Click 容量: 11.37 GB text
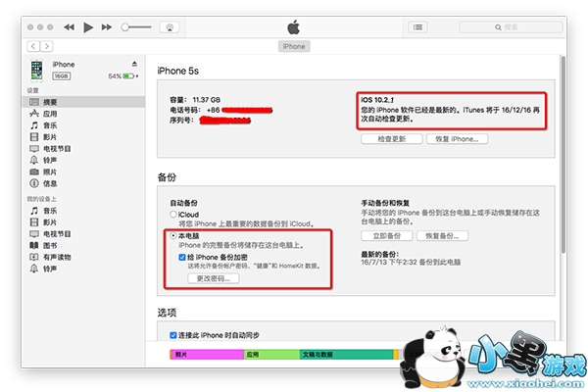Image resolution: width=588 pixels, height=392 pixels. 195,100
